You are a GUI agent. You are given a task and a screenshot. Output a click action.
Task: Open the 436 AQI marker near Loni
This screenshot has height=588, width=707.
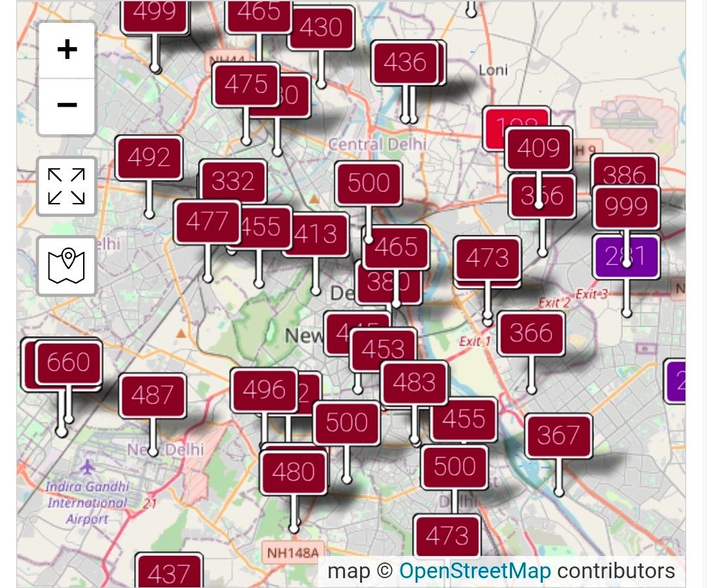405,62
